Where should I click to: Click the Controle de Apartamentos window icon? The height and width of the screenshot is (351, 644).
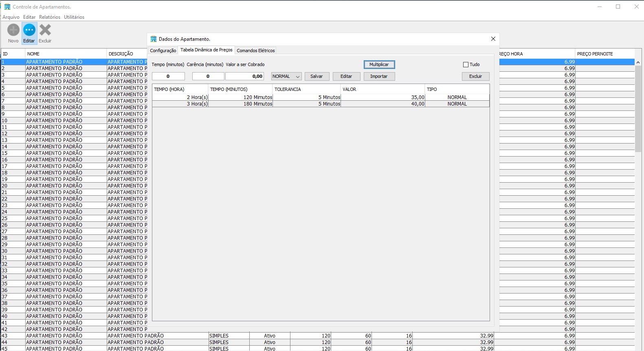point(7,7)
